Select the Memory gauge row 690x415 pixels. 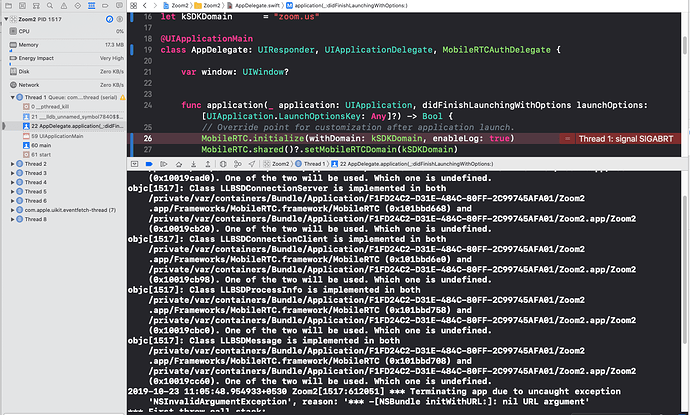(x=64, y=45)
